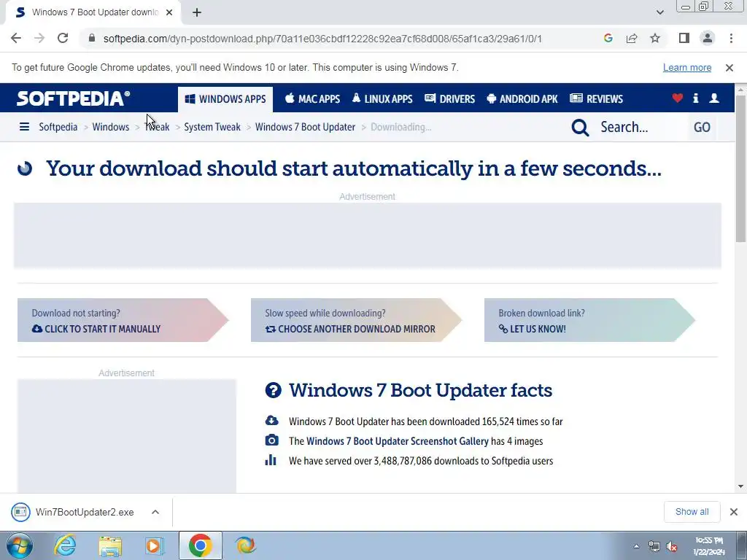The height and width of the screenshot is (560, 747).
Task: Open the Windows Start button
Action: pos(20,545)
